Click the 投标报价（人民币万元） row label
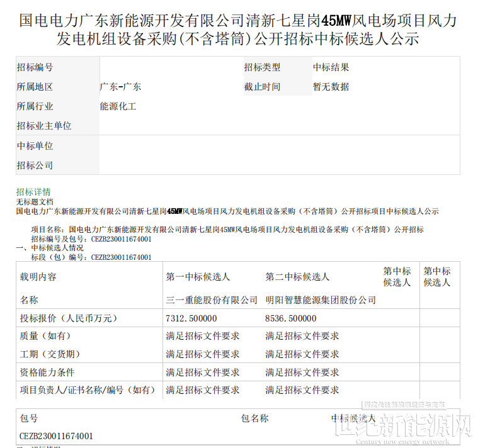 [x=69, y=318]
